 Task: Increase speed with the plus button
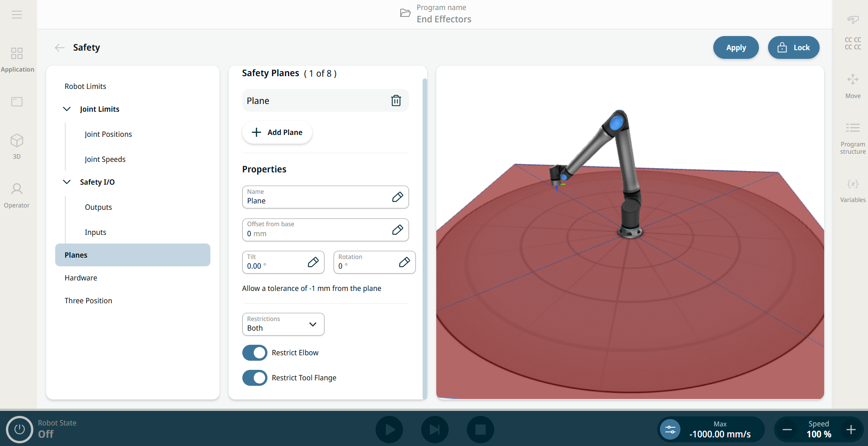tap(851, 430)
